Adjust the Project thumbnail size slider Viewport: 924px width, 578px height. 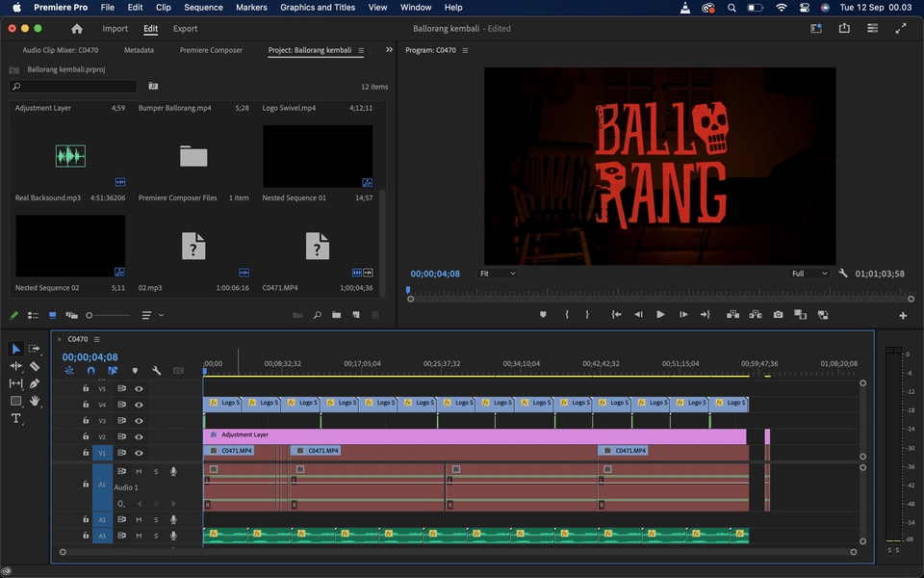click(x=108, y=316)
